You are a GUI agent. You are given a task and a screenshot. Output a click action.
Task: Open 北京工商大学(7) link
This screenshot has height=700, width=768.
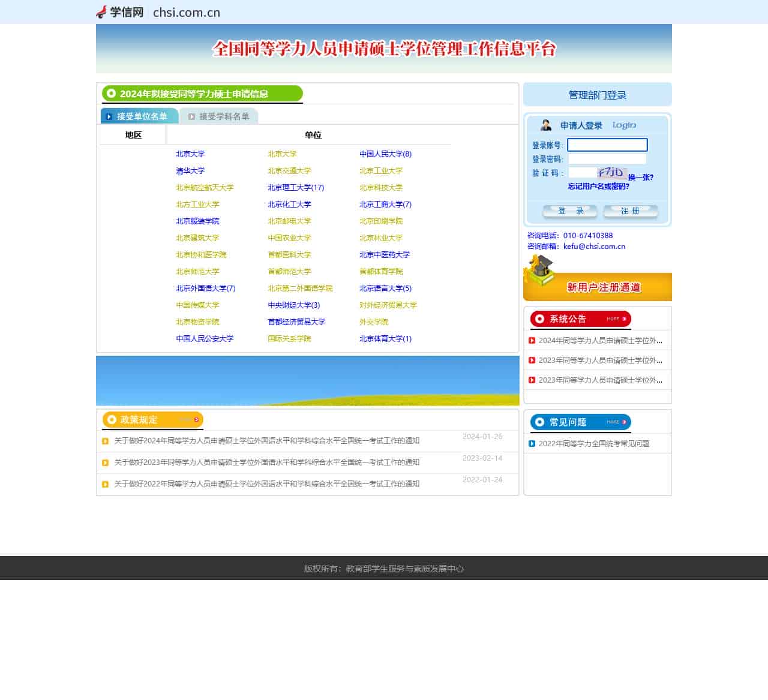click(385, 205)
